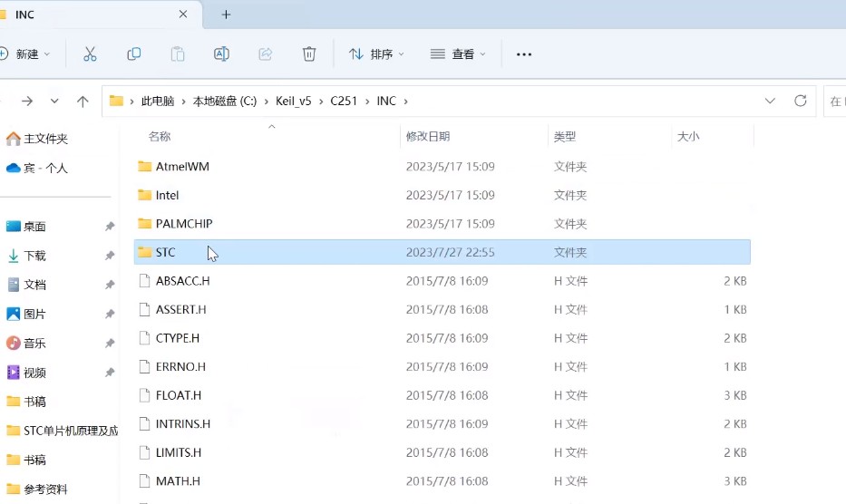Expand address bar history dropdown
Image resolution: width=846 pixels, height=504 pixels.
click(x=770, y=101)
